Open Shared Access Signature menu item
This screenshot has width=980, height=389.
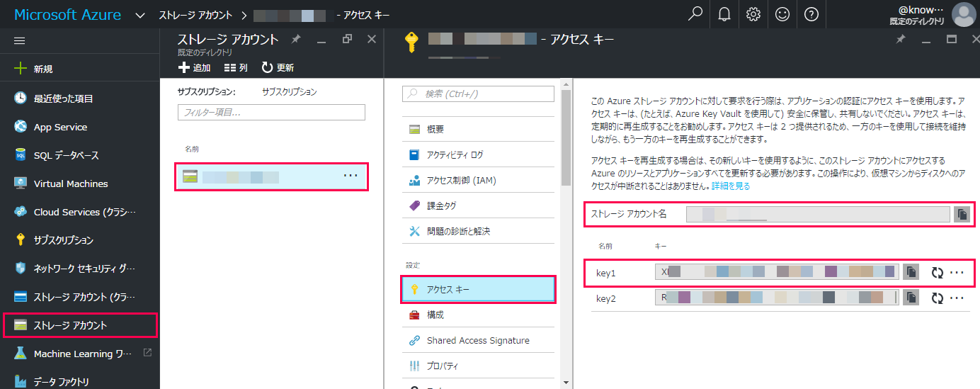point(477,340)
